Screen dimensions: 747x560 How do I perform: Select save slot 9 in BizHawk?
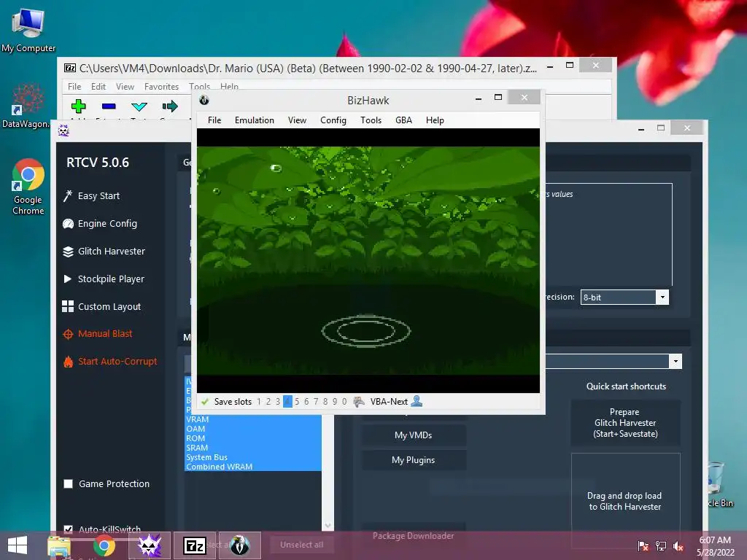tap(335, 402)
